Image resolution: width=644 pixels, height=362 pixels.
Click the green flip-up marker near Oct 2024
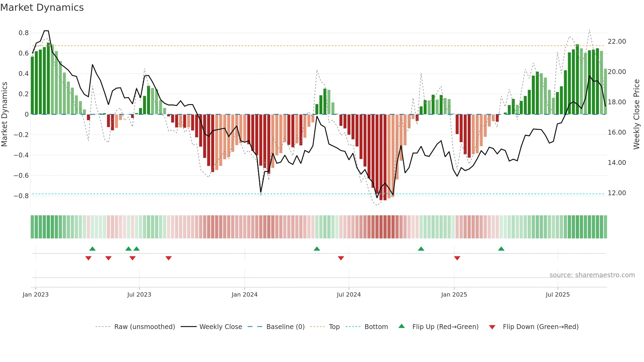click(421, 249)
